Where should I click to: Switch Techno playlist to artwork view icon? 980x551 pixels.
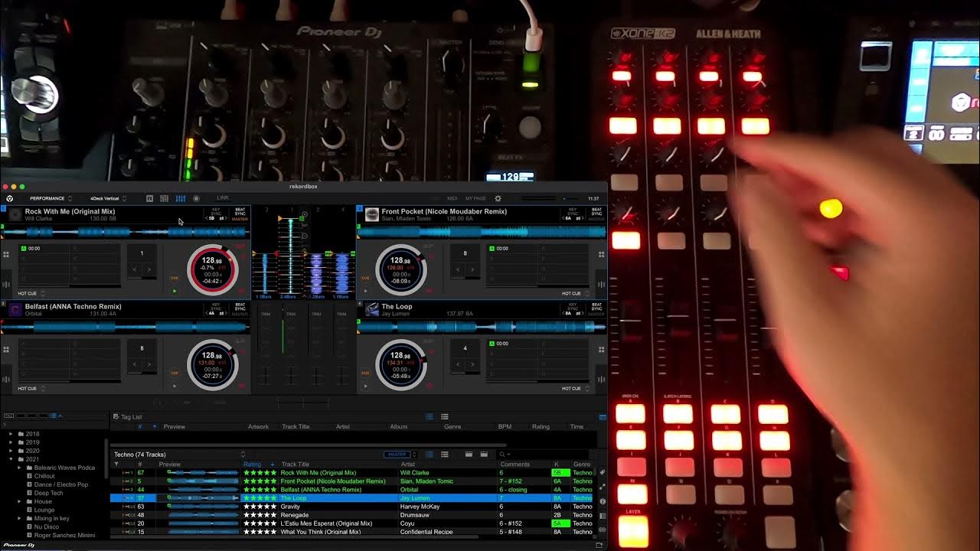pos(444,455)
